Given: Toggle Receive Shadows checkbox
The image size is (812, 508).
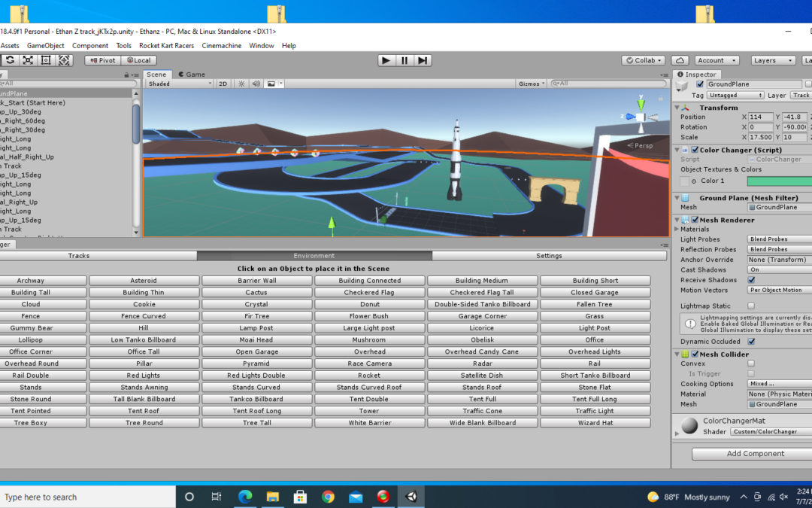Looking at the screenshot, I should 751,280.
